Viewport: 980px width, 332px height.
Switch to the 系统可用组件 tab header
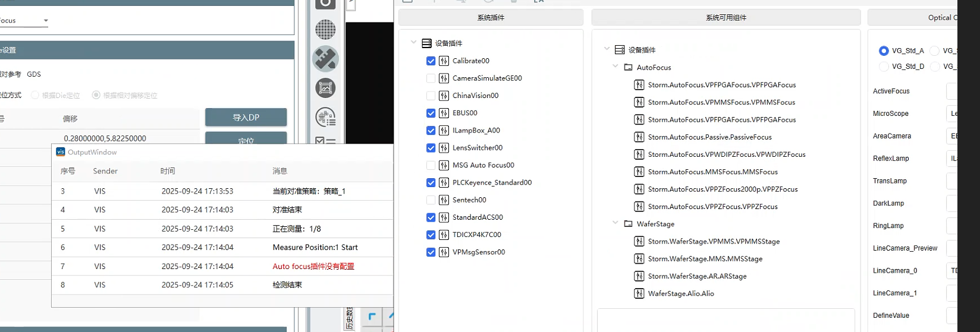[725, 18]
